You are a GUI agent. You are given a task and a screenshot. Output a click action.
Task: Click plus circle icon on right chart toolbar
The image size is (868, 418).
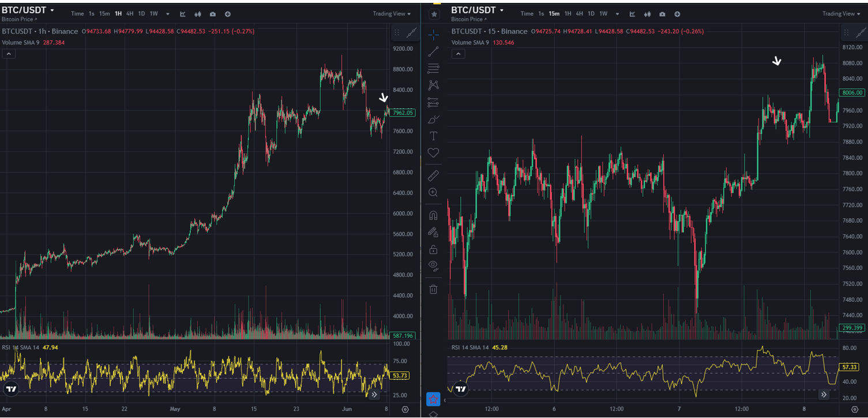(677, 14)
